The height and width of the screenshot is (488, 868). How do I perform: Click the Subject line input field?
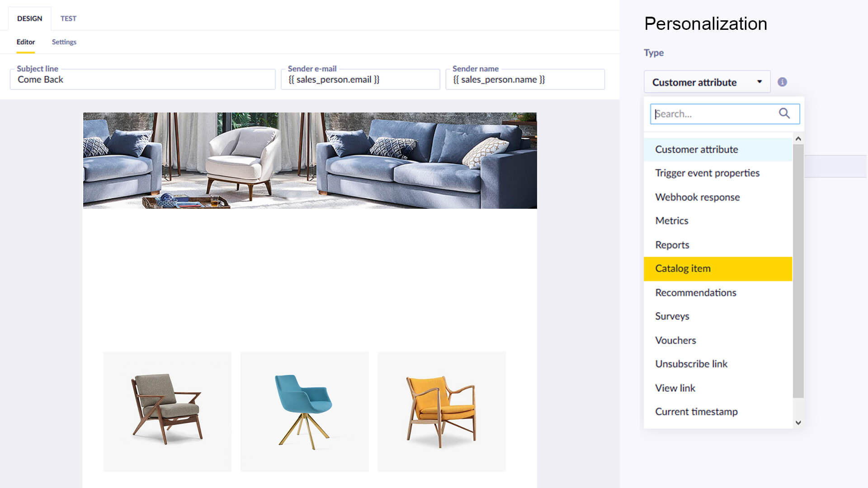click(142, 80)
